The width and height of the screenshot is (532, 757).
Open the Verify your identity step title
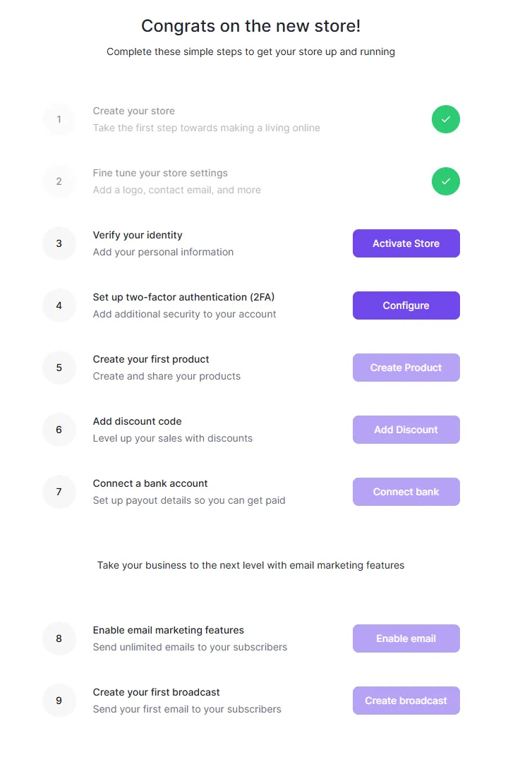point(138,235)
